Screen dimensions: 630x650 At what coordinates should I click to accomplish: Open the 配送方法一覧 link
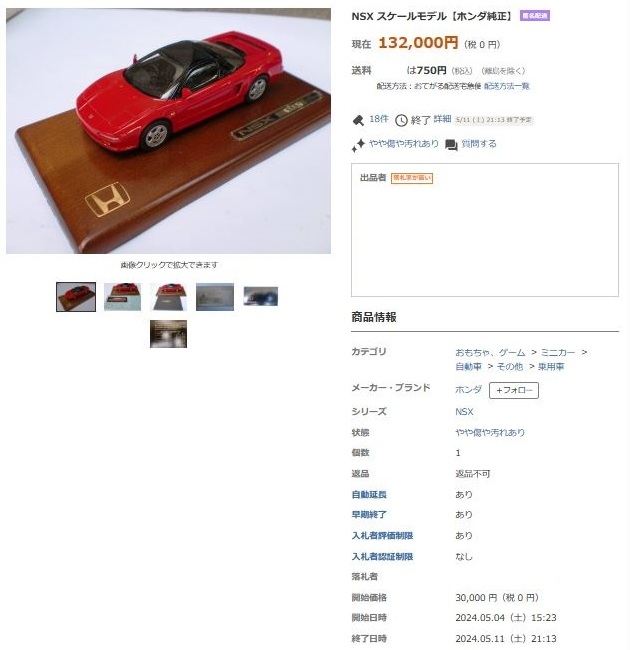(506, 86)
